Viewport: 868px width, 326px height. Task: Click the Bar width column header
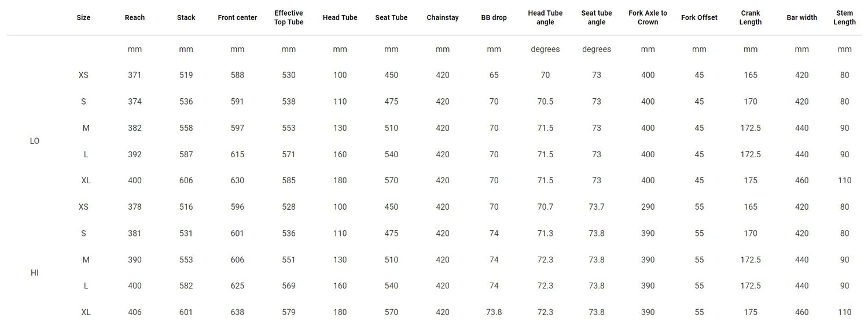coord(801,18)
